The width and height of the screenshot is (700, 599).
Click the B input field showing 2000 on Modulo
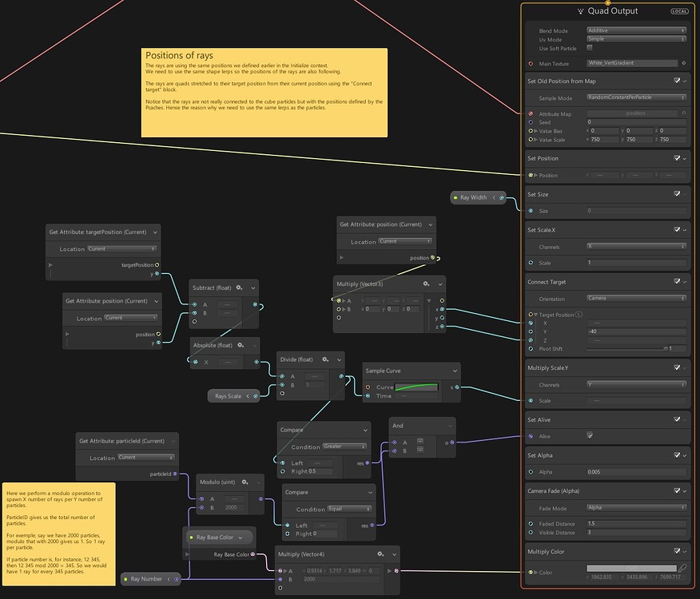(233, 507)
